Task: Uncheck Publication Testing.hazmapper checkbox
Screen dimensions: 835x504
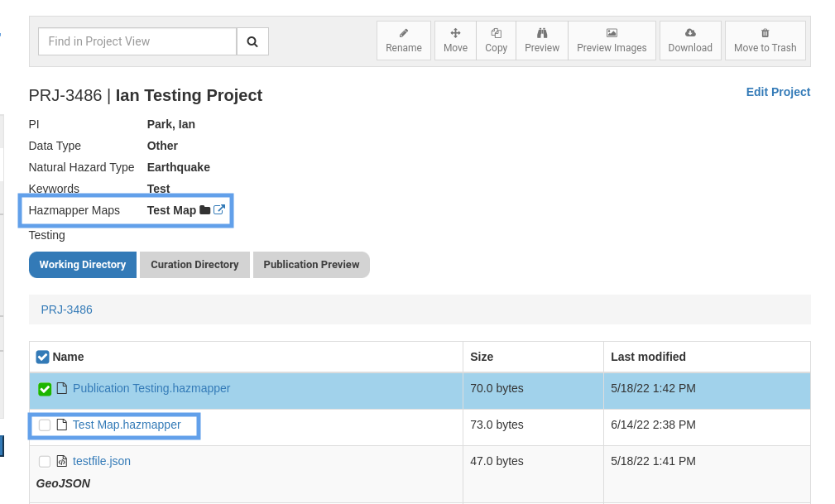Action: coord(45,389)
